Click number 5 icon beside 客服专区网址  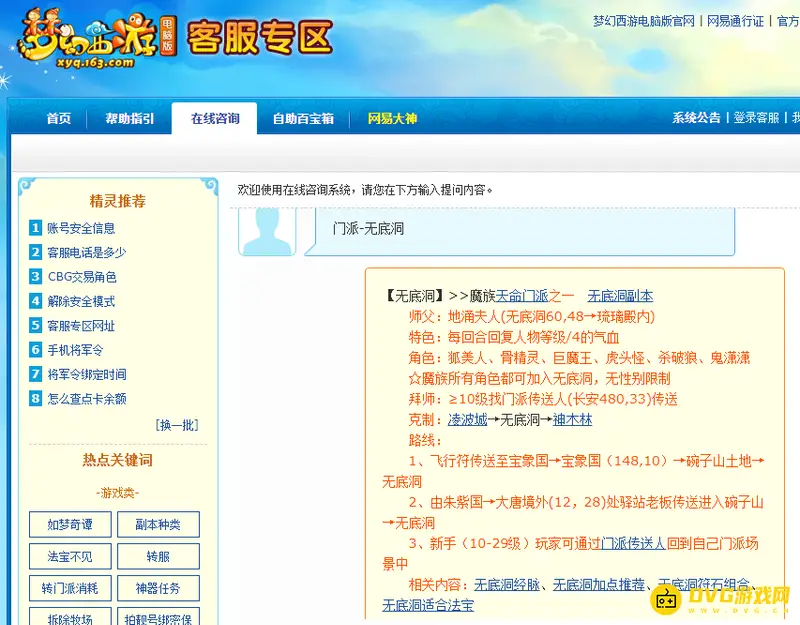(35, 325)
